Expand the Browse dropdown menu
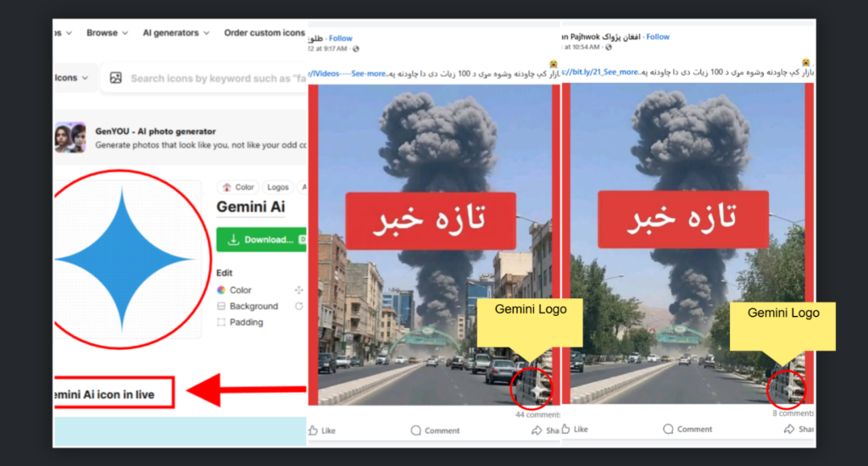Image resolution: width=868 pixels, height=466 pixels. click(107, 33)
